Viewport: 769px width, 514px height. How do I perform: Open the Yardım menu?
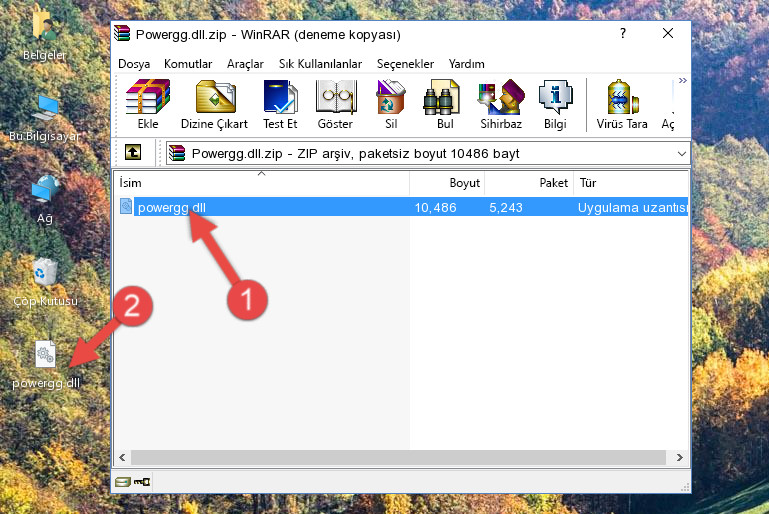466,64
